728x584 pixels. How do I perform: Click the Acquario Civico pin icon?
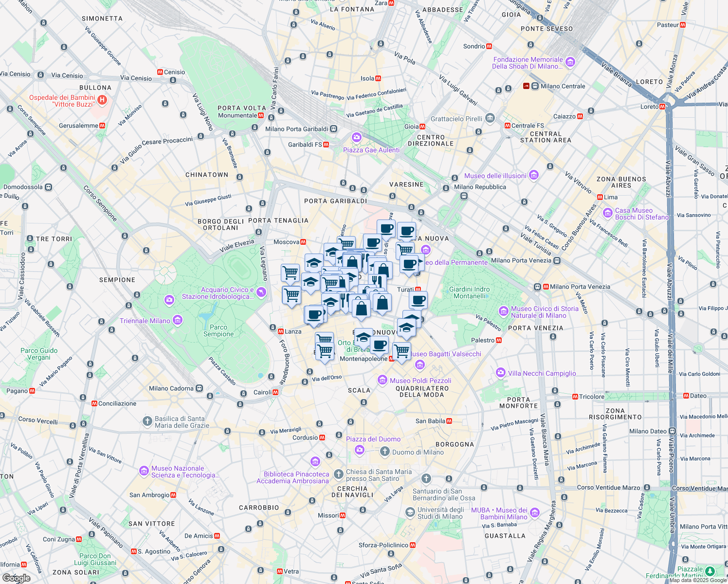(x=261, y=292)
